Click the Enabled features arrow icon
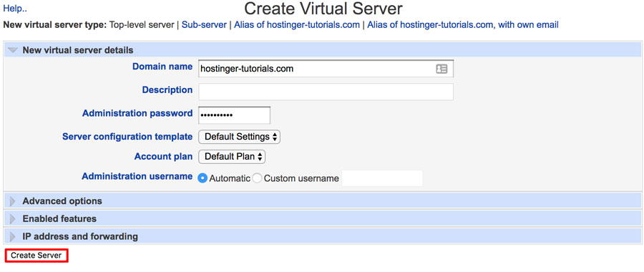The height and width of the screenshot is (272, 644). 13,219
